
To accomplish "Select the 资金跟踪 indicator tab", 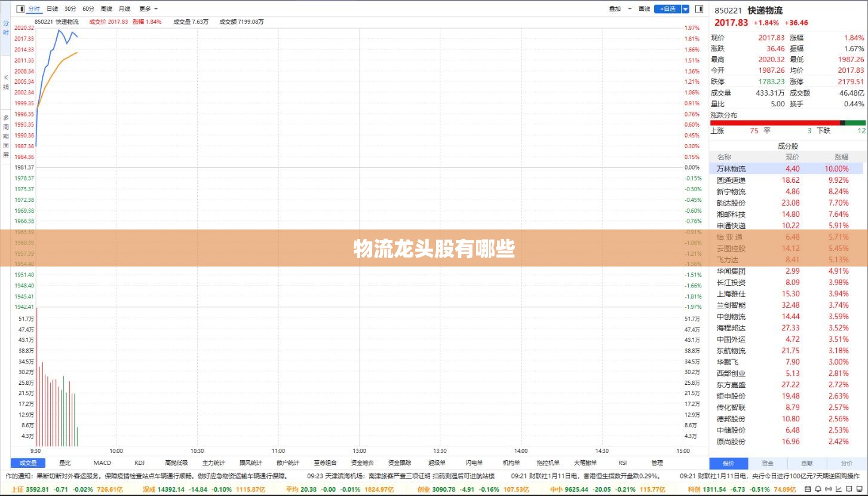I will tap(399, 463).
